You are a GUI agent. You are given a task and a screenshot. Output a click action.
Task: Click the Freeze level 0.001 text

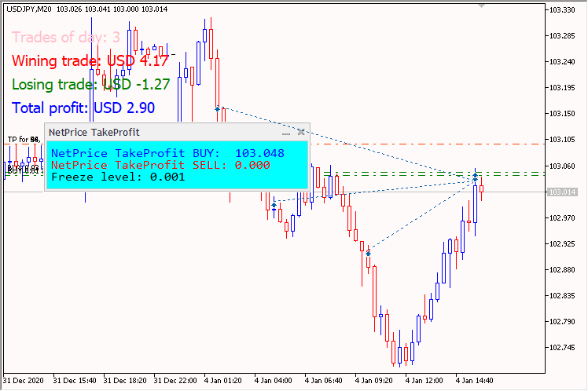pos(118,177)
